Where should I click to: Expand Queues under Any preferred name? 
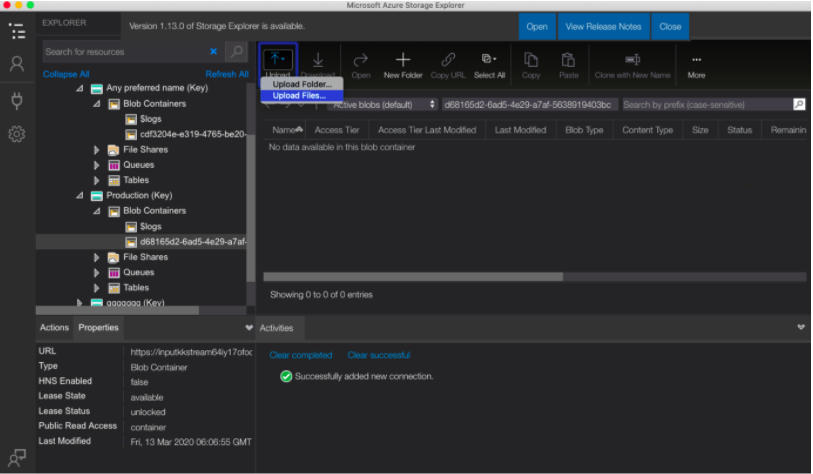click(96, 165)
